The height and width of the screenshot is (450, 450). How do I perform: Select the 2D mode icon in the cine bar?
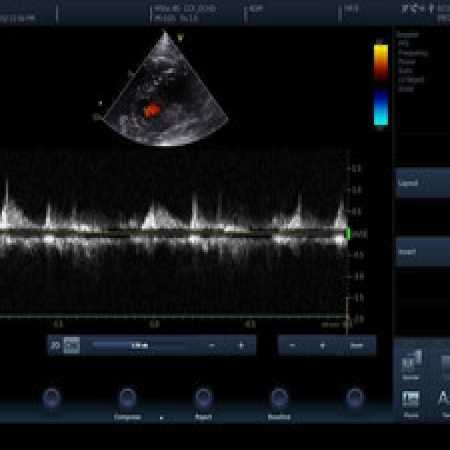point(55,345)
